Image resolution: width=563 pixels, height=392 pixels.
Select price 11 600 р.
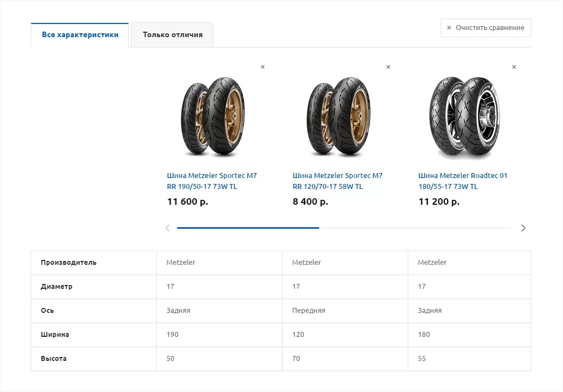(x=187, y=201)
